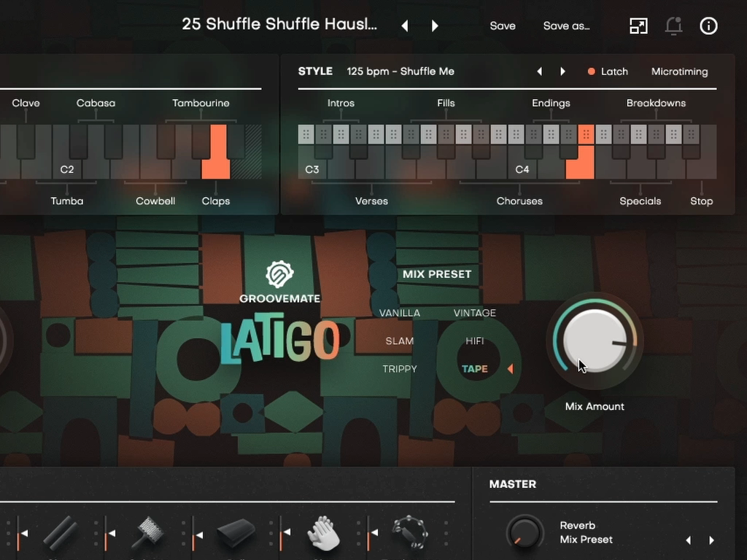
Task: Click the Intros pattern group label
Action: point(341,103)
